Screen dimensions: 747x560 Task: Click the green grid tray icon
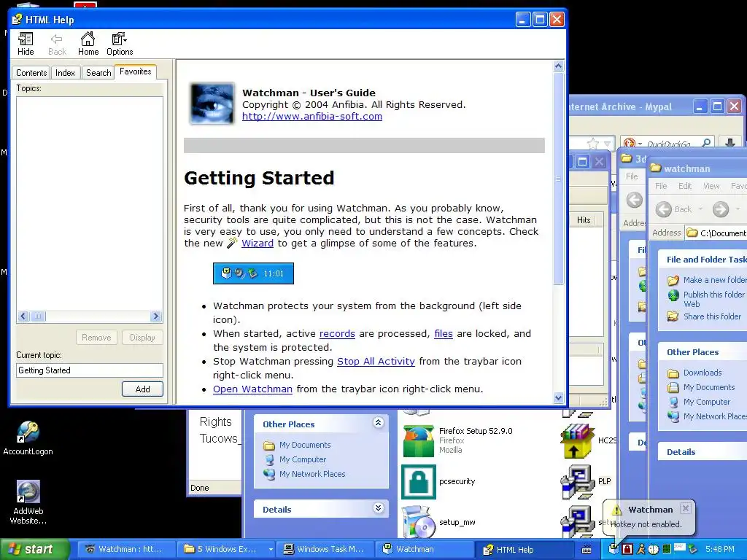click(667, 550)
